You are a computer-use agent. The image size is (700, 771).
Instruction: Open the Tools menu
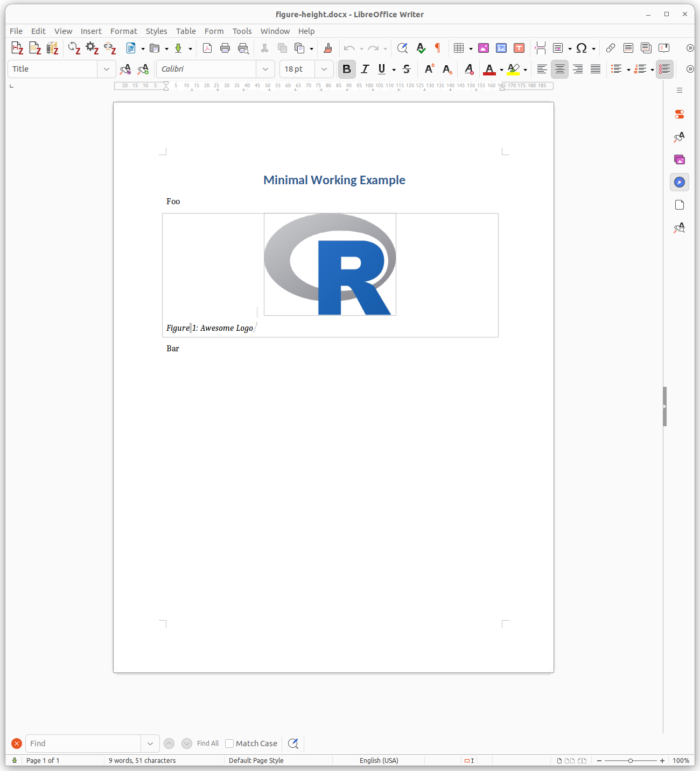(242, 31)
